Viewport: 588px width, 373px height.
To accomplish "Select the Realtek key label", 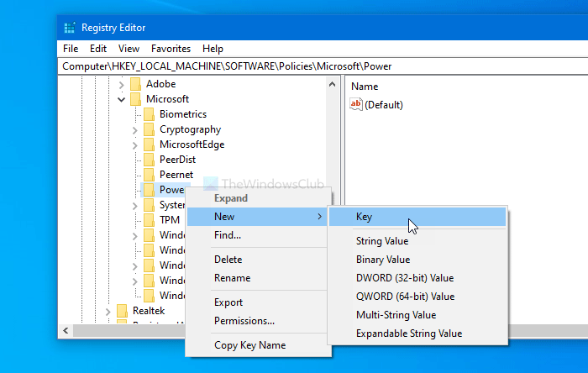I will click(x=149, y=311).
